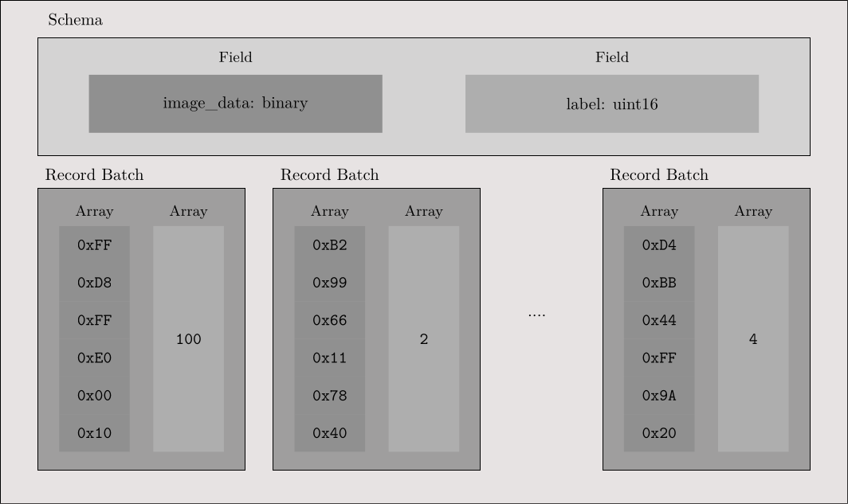Select the 0x99 byte value
This screenshot has width=848, height=504.
(329, 283)
